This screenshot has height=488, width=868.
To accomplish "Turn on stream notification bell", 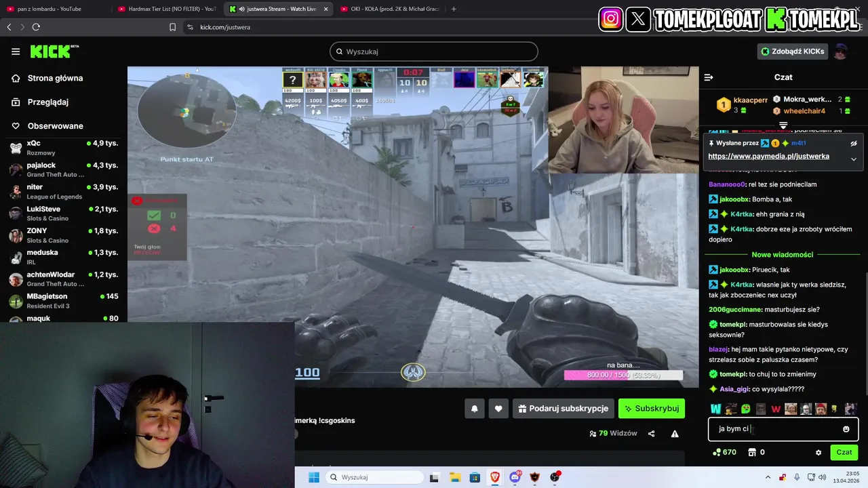I will tap(474, 409).
